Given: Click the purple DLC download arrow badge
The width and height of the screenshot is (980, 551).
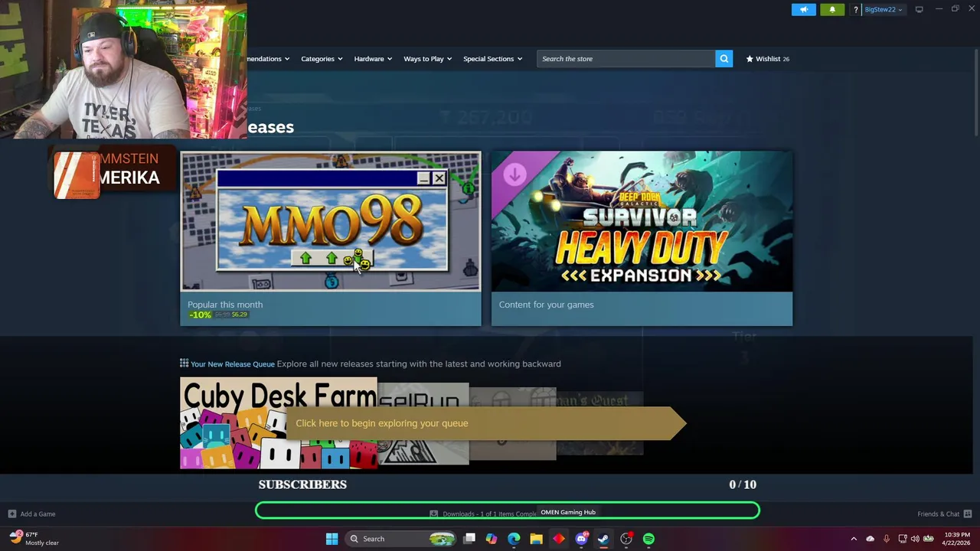Looking at the screenshot, I should coord(514,174).
